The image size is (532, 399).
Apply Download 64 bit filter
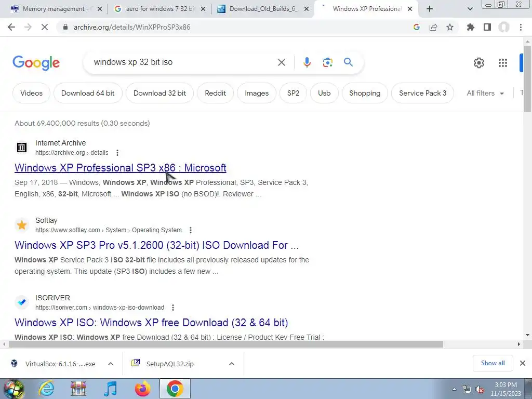coord(88,93)
